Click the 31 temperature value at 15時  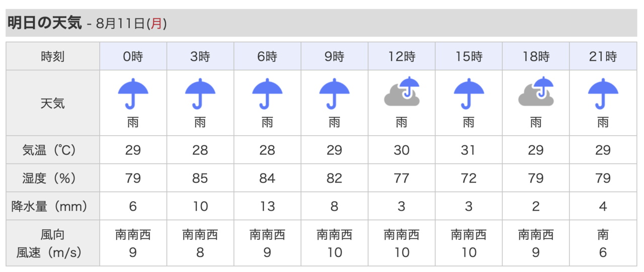pos(469,150)
